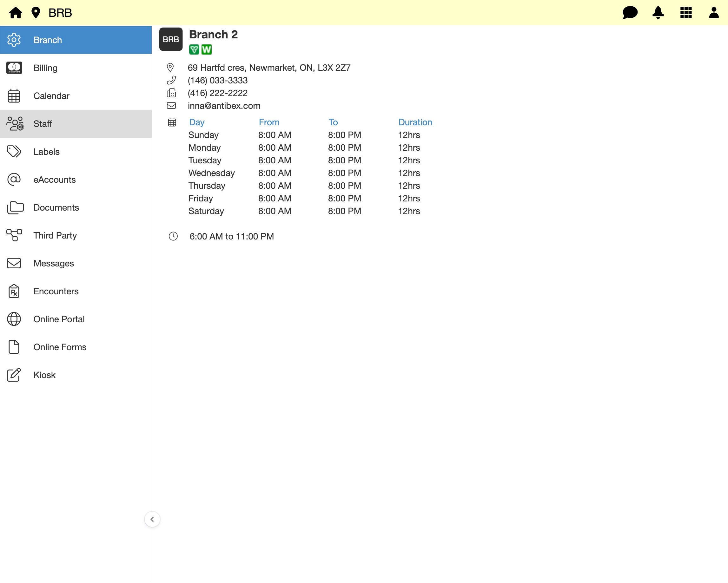Open Kiosk section
This screenshot has height=583, width=728.
(44, 375)
